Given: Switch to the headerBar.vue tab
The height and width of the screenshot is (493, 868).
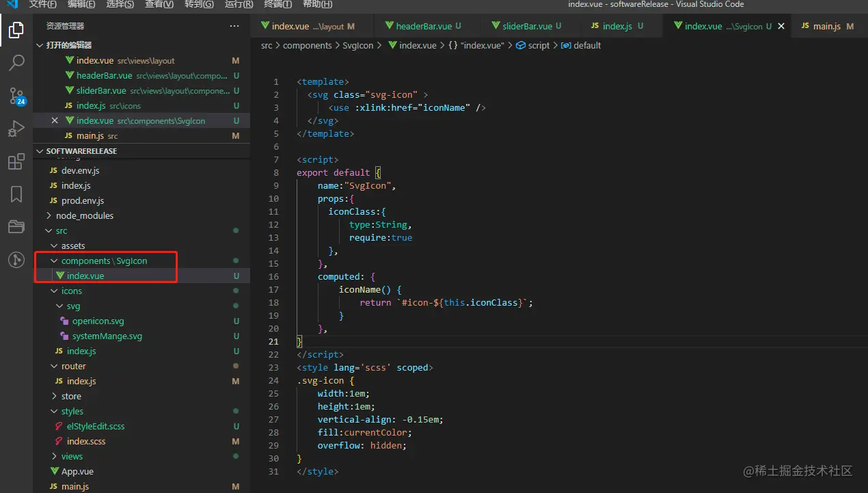Looking at the screenshot, I should pos(423,26).
